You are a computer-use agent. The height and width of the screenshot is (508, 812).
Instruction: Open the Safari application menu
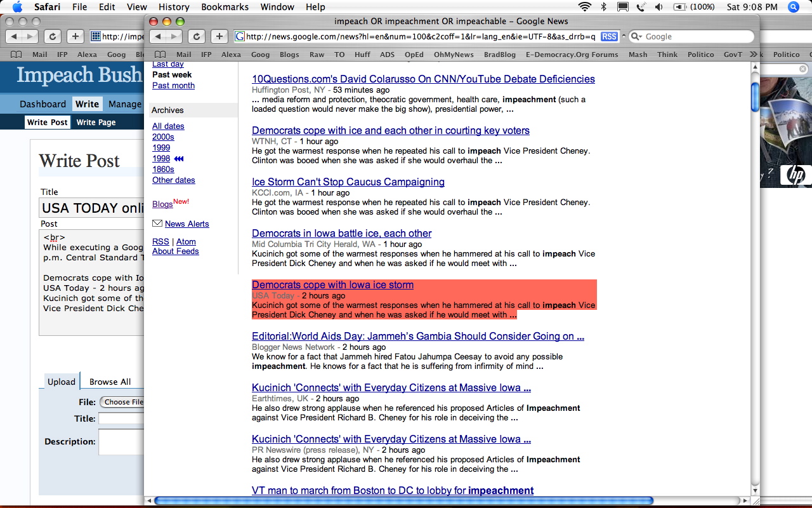tap(46, 7)
